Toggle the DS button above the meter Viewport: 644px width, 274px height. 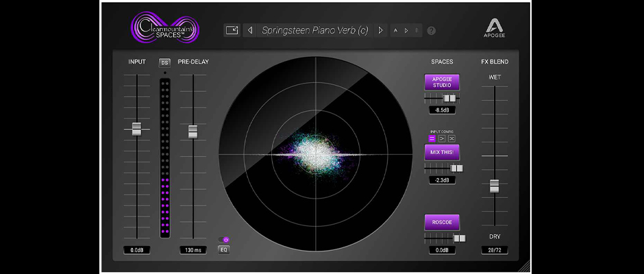(164, 62)
